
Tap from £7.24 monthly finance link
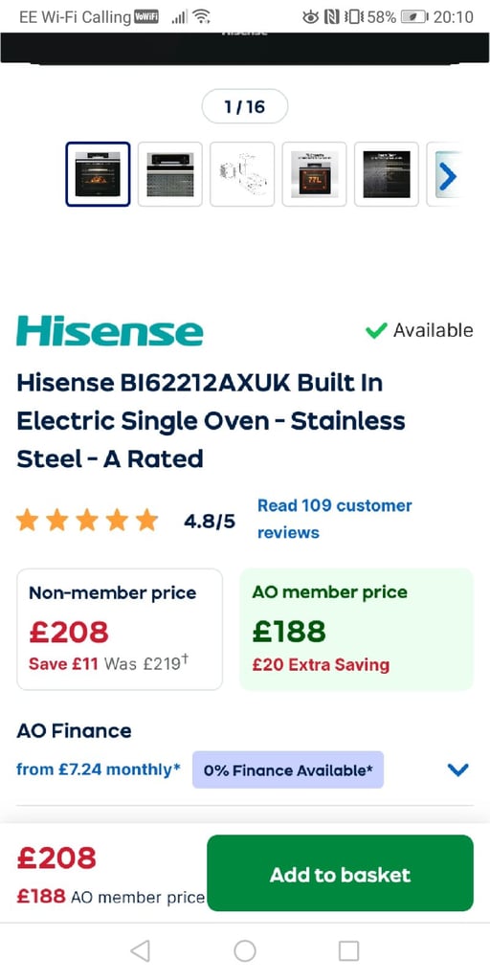(x=99, y=769)
